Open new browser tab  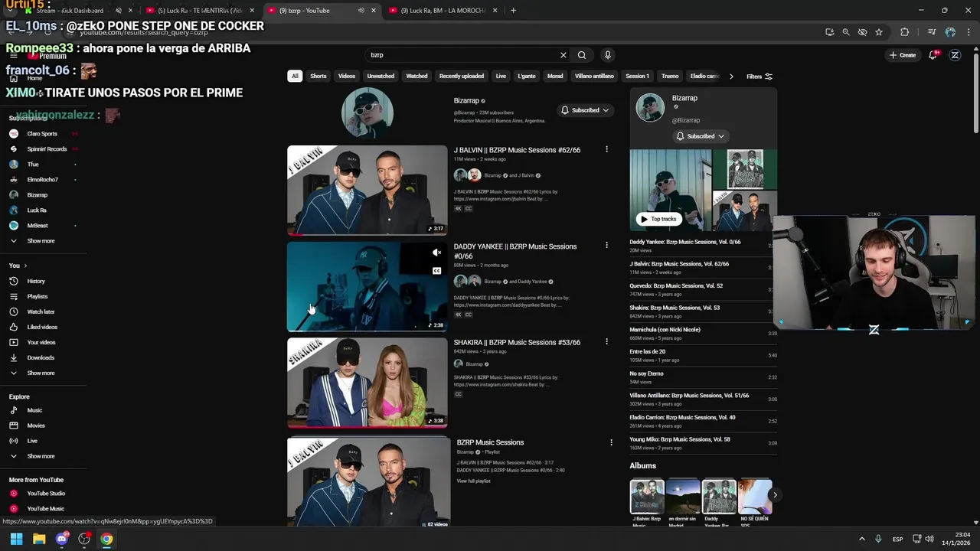(513, 11)
